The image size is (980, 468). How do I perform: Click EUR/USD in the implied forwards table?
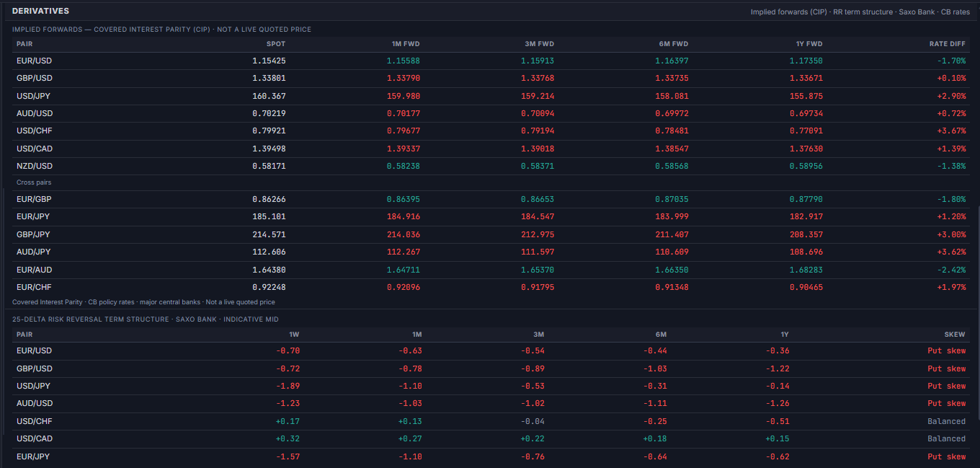point(34,61)
